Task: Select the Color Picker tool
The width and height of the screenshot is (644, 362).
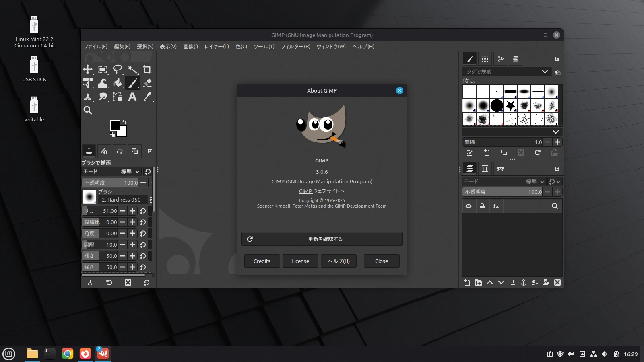Action: pos(147,97)
